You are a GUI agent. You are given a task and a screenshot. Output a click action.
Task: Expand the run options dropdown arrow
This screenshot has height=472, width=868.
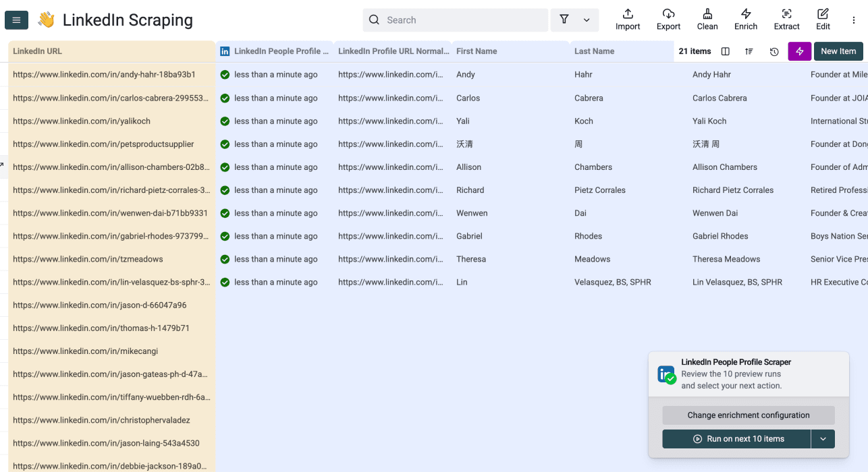pos(823,439)
